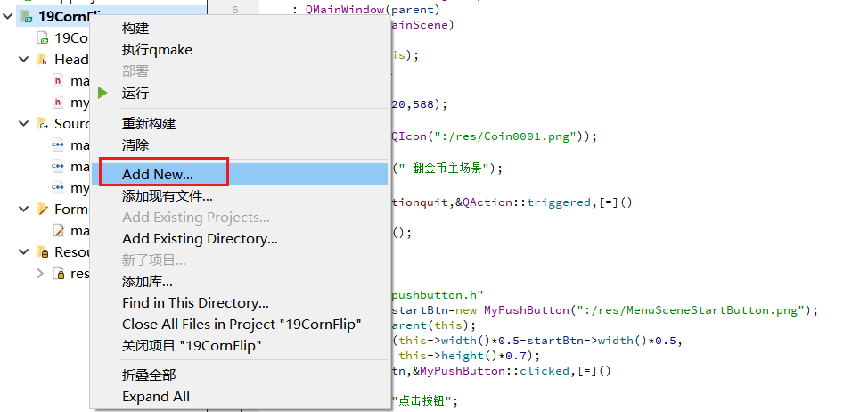Click the number 588 in the code

(x=424, y=104)
